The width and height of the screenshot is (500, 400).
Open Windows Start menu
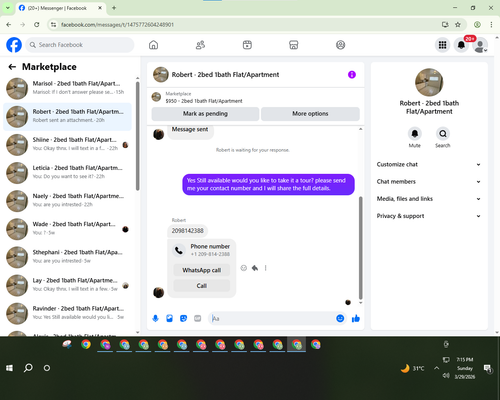click(x=9, y=368)
